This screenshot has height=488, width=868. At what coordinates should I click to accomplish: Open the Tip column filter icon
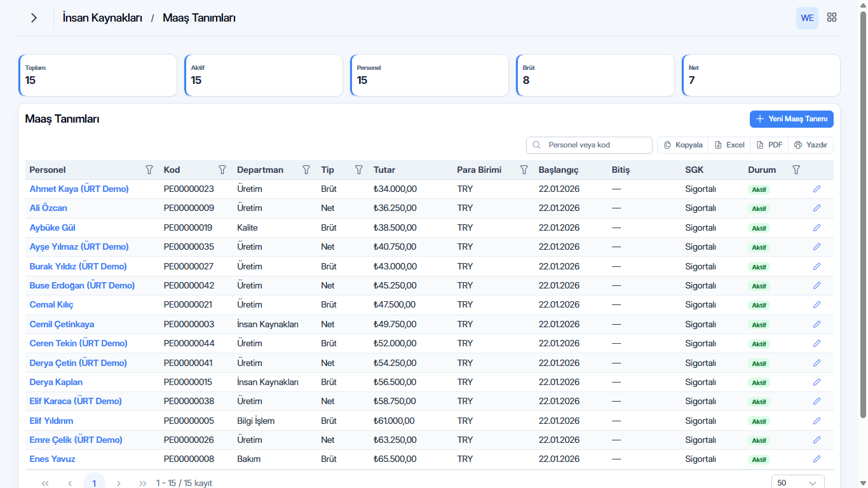(359, 170)
